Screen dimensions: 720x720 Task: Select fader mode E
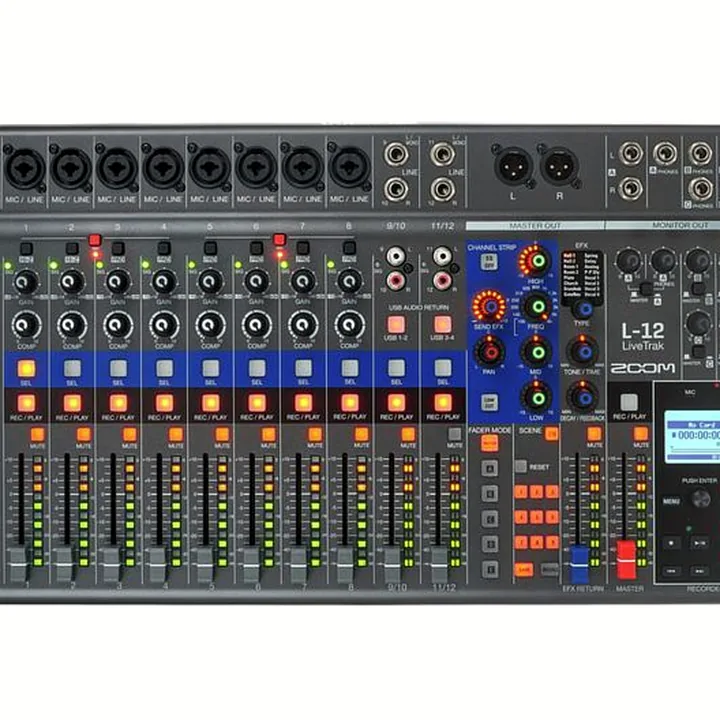490,569
